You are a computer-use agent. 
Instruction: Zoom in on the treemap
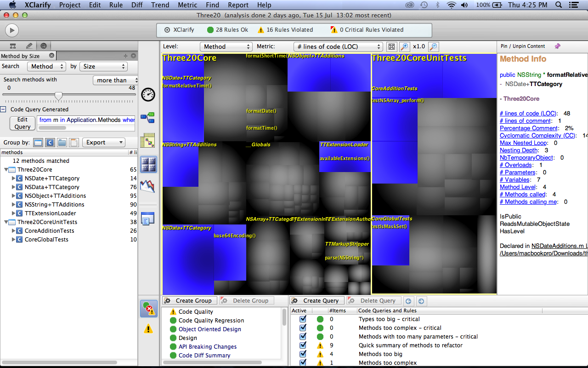(x=404, y=46)
